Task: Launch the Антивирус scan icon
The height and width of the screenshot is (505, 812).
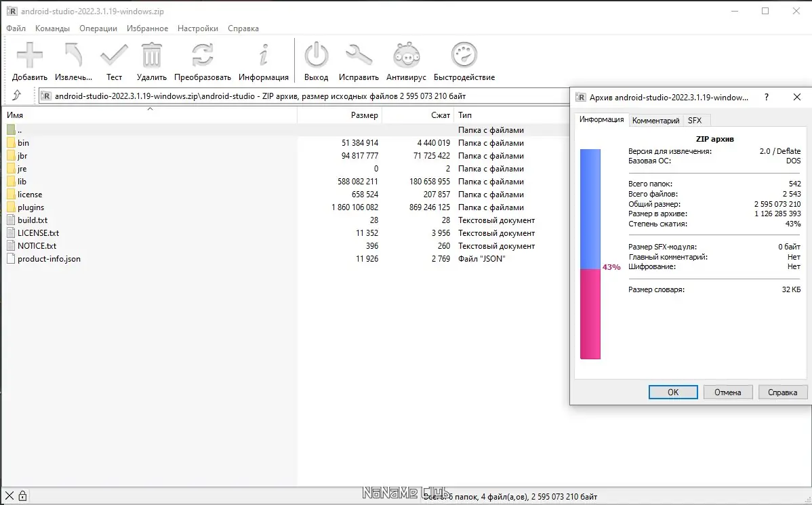Action: pos(406,56)
